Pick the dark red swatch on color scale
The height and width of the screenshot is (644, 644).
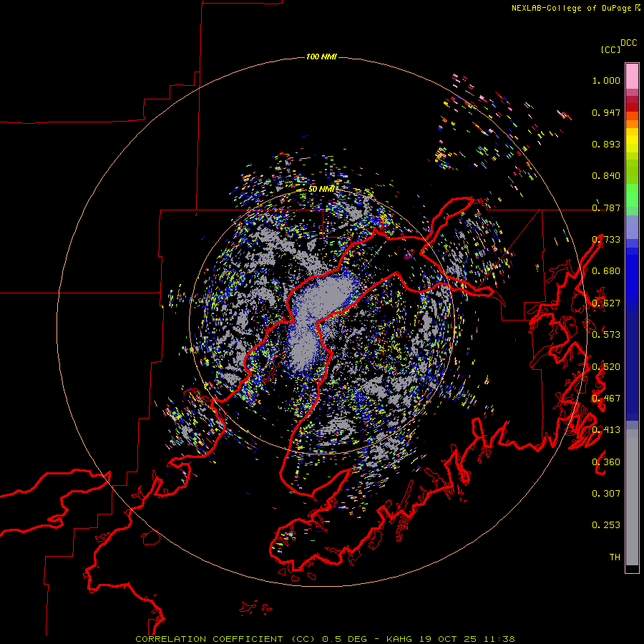pyautogui.click(x=632, y=107)
